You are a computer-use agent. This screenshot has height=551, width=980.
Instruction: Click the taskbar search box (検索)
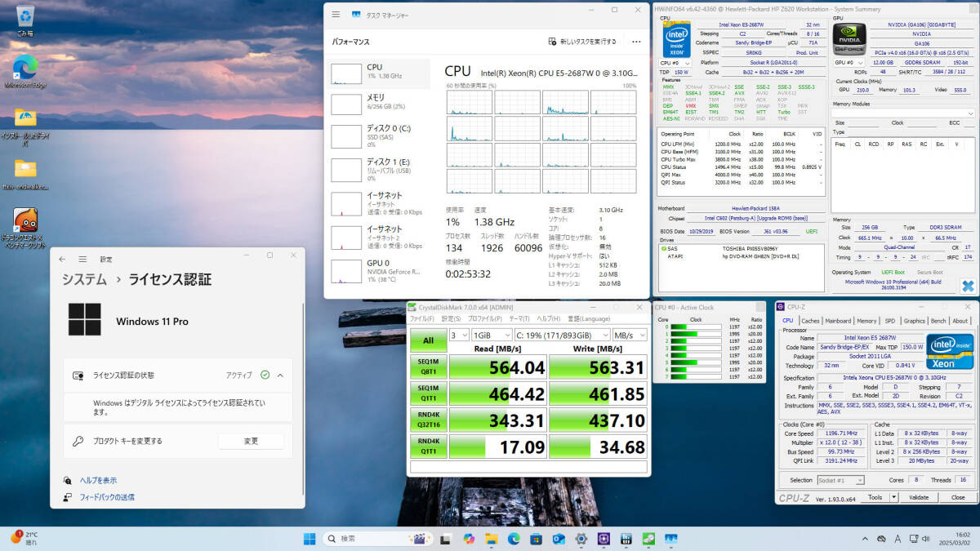point(378,539)
